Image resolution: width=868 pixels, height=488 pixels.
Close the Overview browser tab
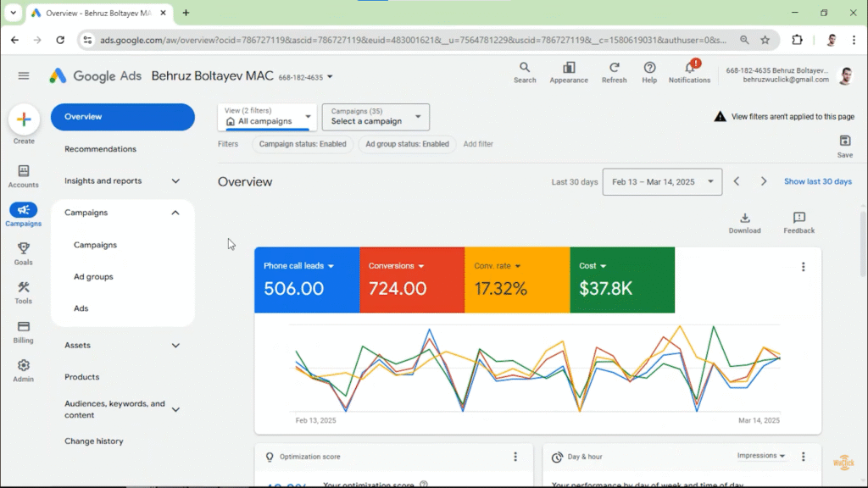click(163, 13)
